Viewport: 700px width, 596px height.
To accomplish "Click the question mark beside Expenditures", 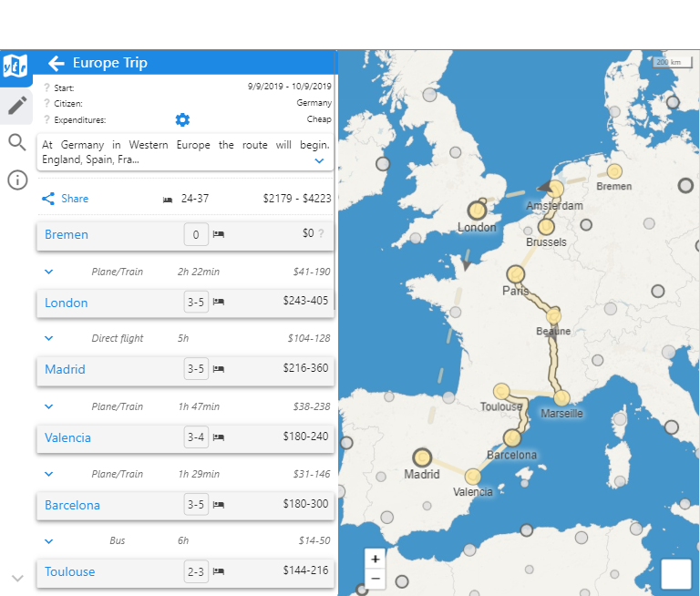I will 46,119.
